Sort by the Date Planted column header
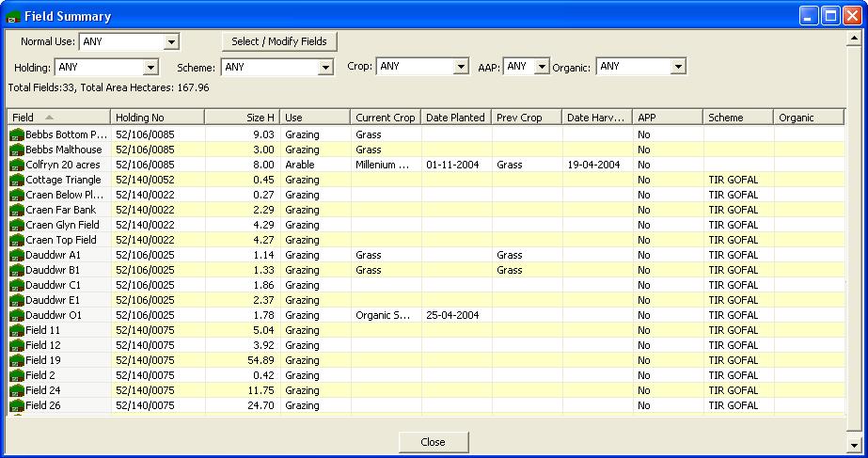The width and height of the screenshot is (868, 458). coord(456,118)
